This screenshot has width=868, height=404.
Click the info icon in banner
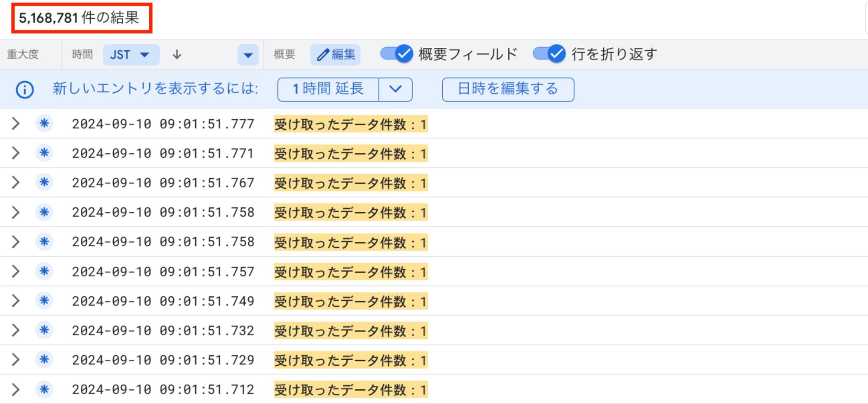coord(25,90)
